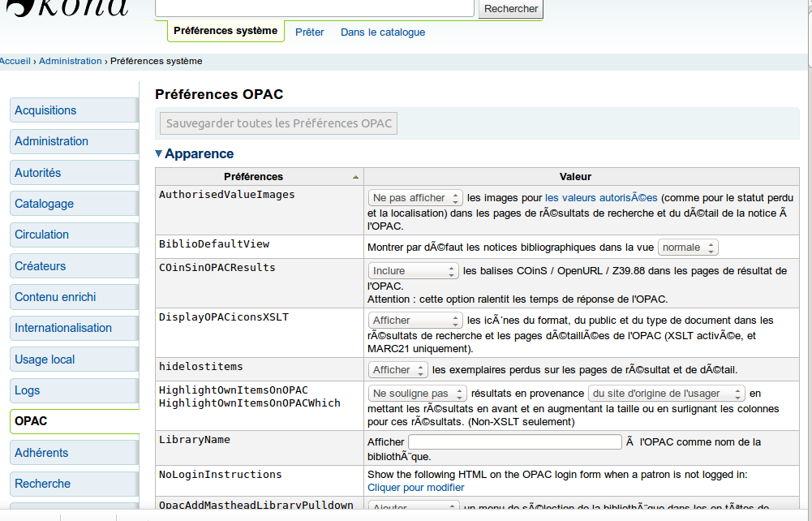
Task: Open 'les valeurs autorisées' link
Action: 600,198
